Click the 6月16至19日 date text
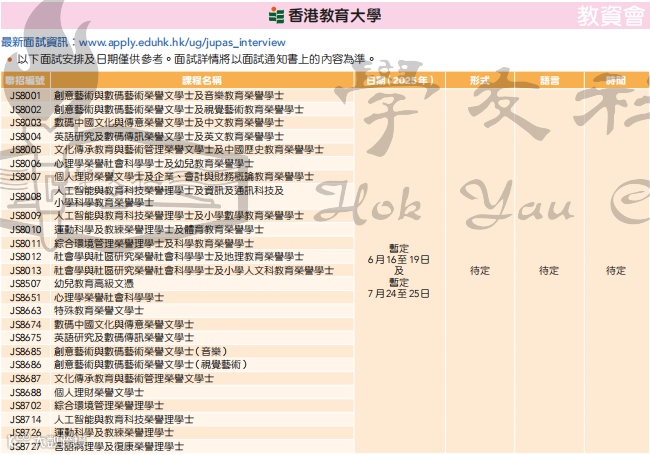Image resolution: width=650 pixels, height=455 pixels. [398, 260]
